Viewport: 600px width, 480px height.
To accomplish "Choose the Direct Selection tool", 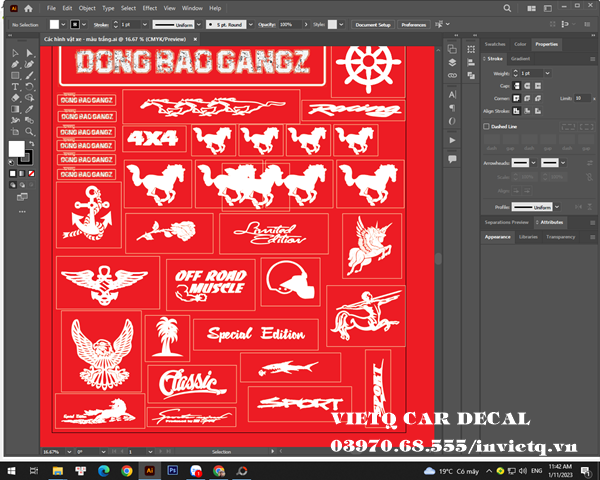I will [27, 53].
